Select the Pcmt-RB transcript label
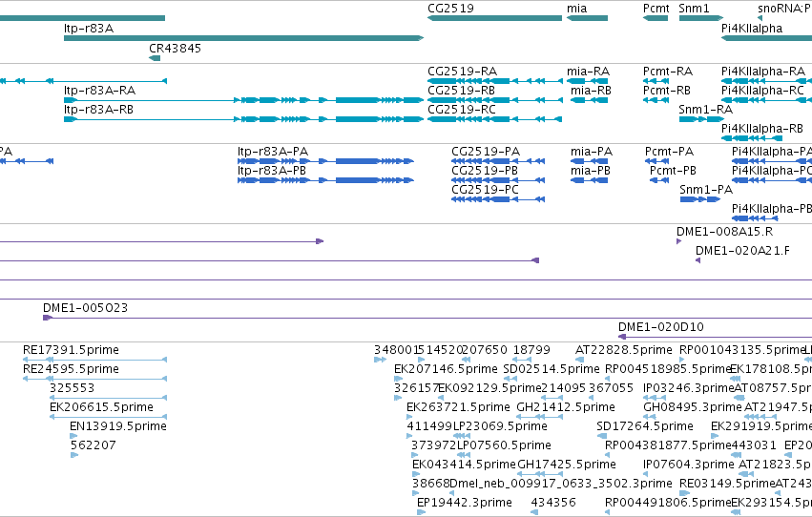The height and width of the screenshot is (517, 812). 666,90
